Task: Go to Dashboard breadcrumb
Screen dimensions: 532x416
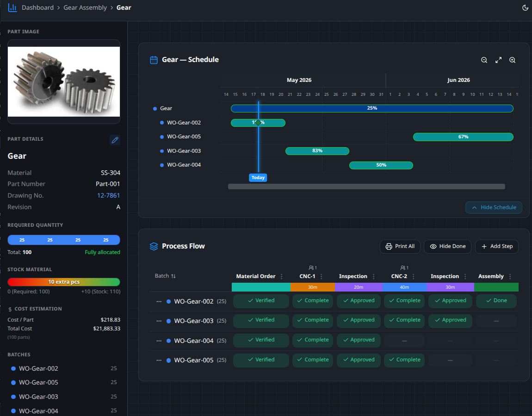Action: (x=37, y=7)
